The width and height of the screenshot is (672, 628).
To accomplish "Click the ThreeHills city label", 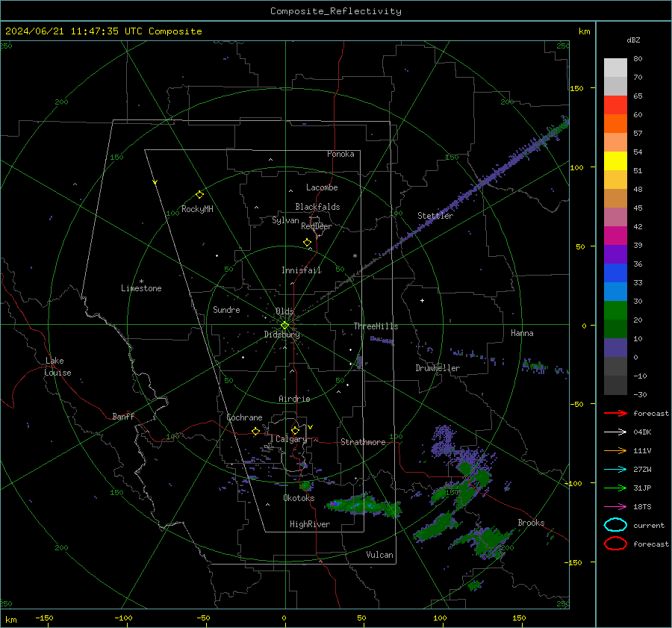I will [x=376, y=326].
